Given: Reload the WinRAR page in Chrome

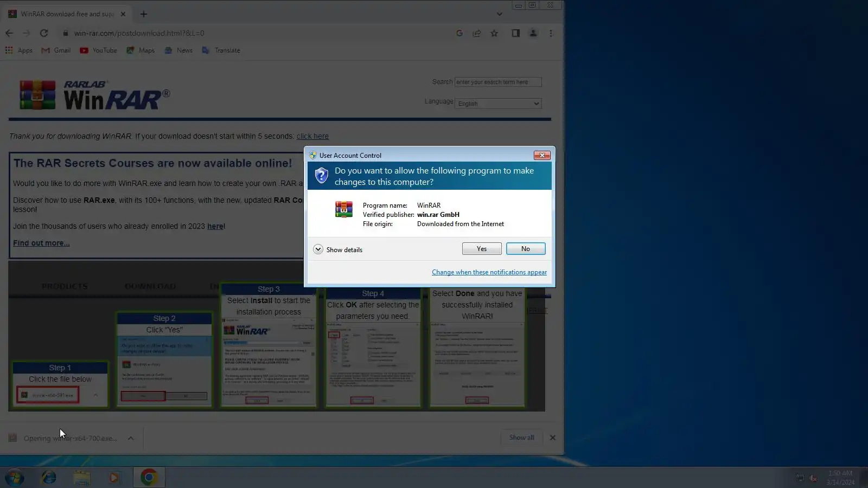Looking at the screenshot, I should (44, 33).
